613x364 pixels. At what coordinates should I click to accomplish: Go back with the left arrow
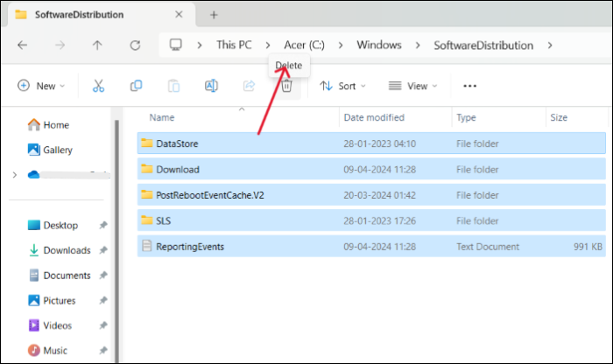22,45
